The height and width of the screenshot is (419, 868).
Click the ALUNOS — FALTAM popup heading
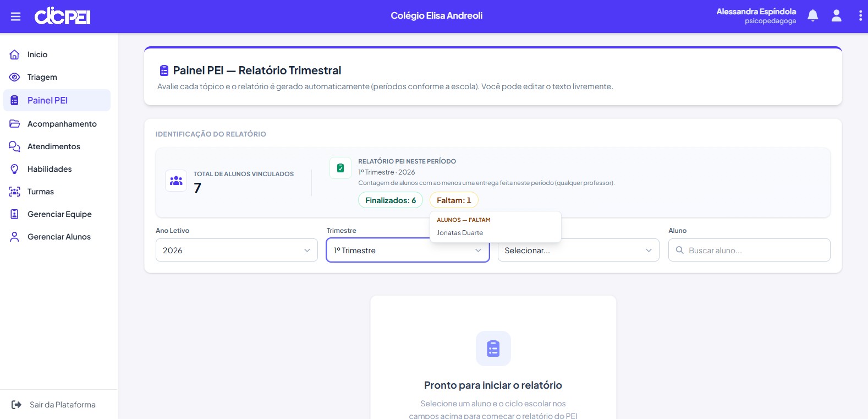pyautogui.click(x=464, y=220)
